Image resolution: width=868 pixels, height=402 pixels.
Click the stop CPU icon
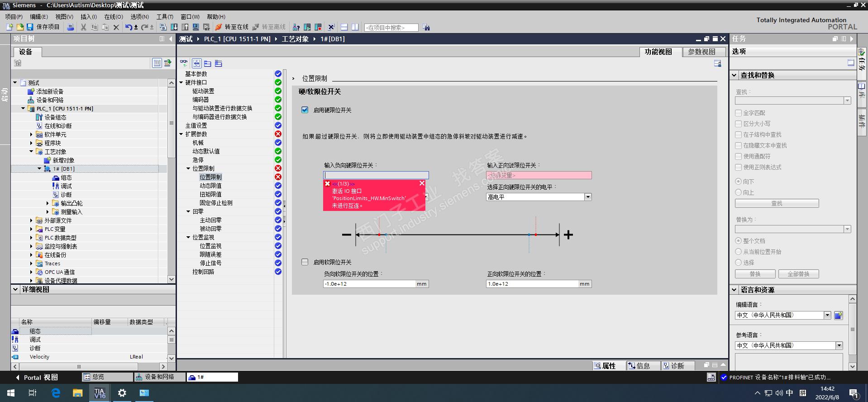point(318,27)
